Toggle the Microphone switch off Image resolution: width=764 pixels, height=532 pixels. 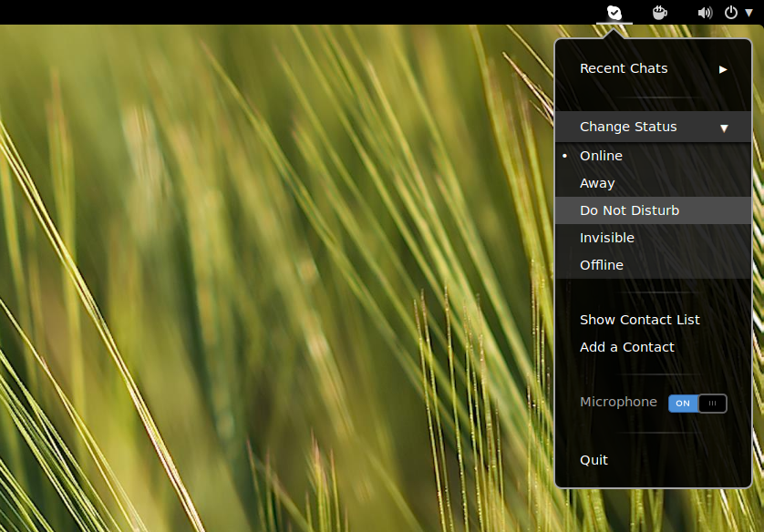697,404
